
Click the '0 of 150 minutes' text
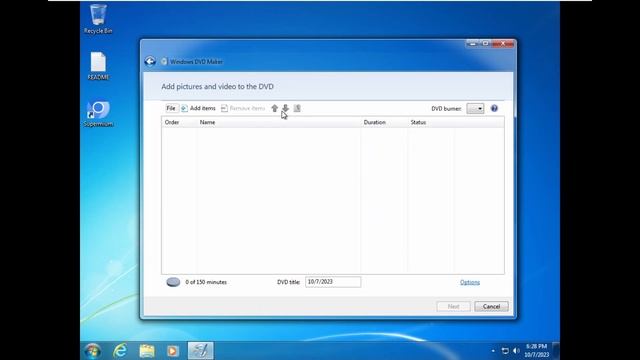click(206, 282)
